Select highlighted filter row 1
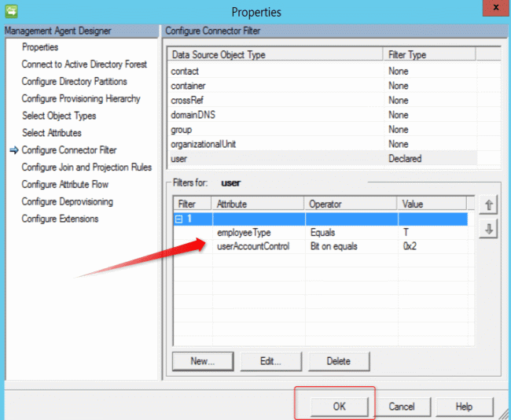Screen dimensions: 511x420 [x=321, y=219]
